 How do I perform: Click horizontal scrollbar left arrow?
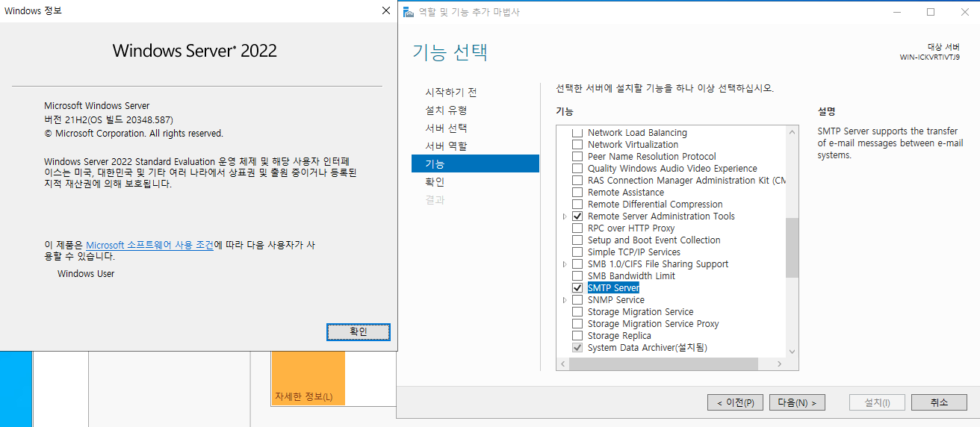(563, 364)
